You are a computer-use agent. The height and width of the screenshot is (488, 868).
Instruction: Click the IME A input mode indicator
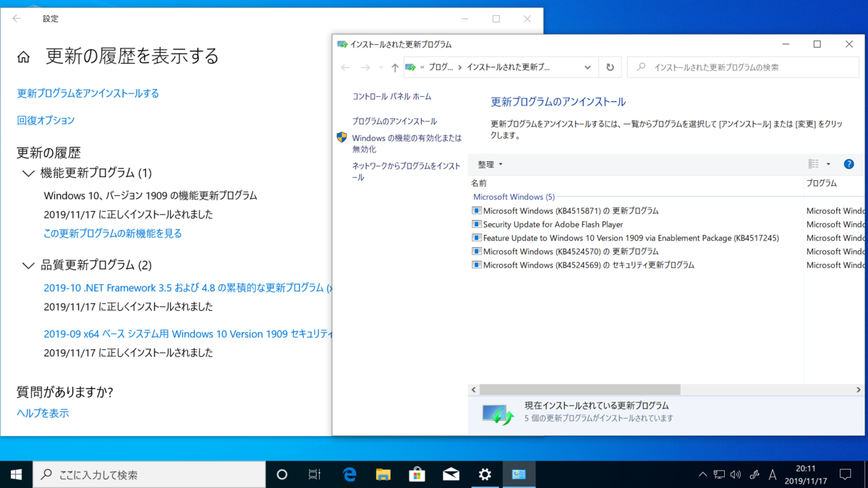point(773,475)
